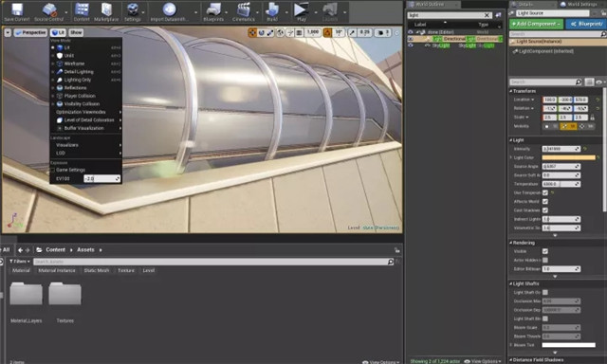Set Mobility to Movable
Screen dimensions: 607x364
586,126
